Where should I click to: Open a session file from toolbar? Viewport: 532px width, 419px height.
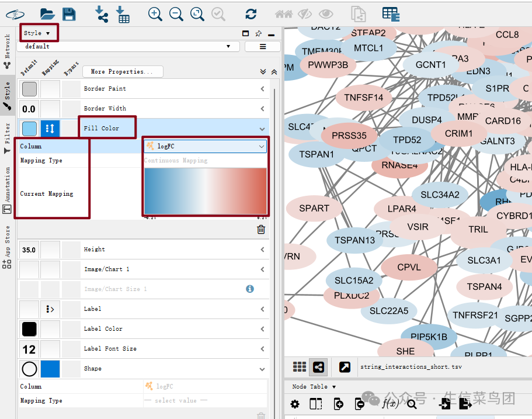pyautogui.click(x=47, y=14)
